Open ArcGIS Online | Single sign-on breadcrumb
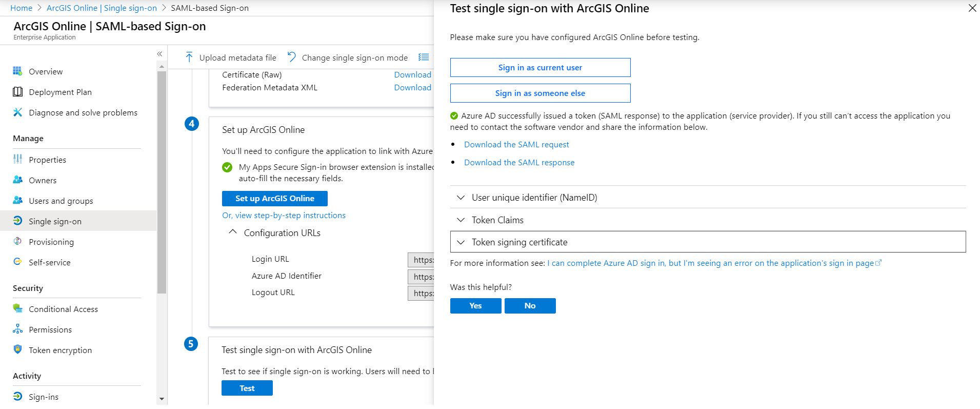The image size is (980, 409). tap(102, 8)
